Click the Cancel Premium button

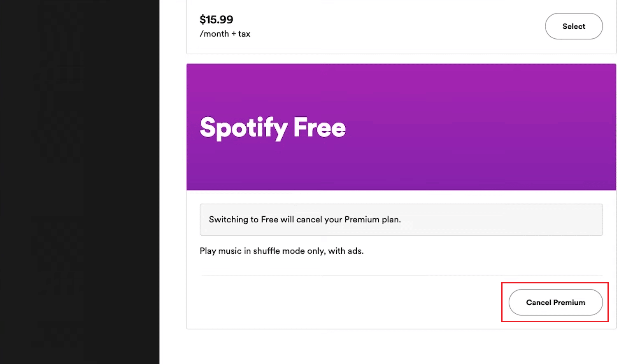pyautogui.click(x=556, y=302)
